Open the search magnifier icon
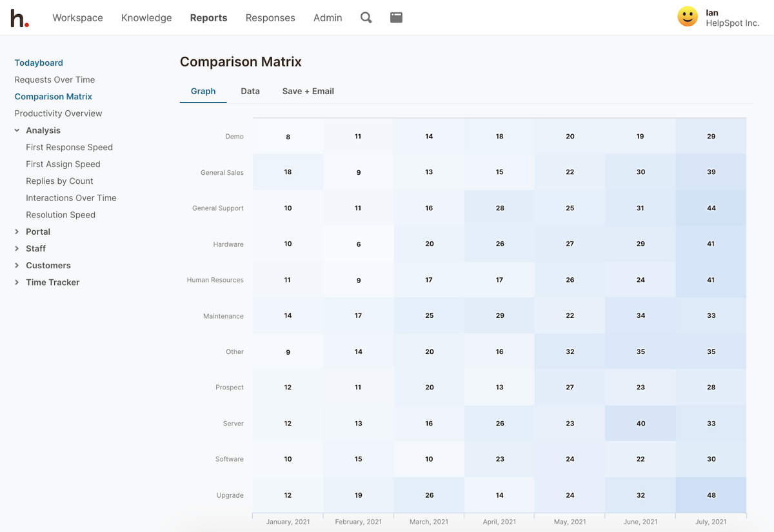This screenshot has height=532, width=774. point(366,18)
